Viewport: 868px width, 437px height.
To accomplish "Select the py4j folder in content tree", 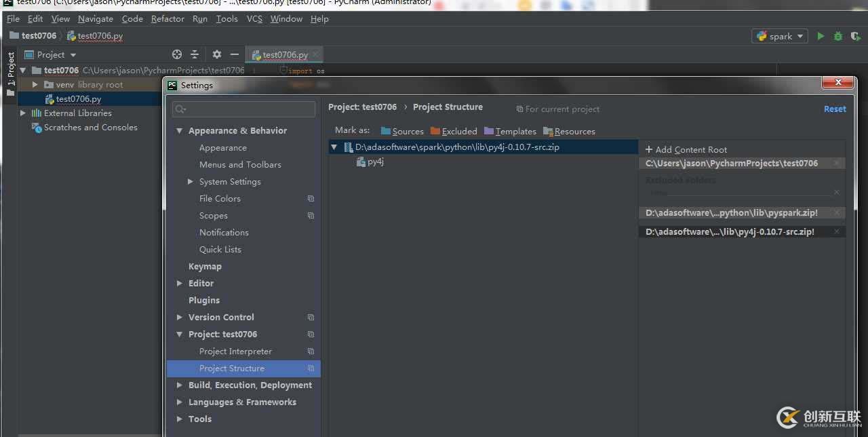I will (370, 162).
